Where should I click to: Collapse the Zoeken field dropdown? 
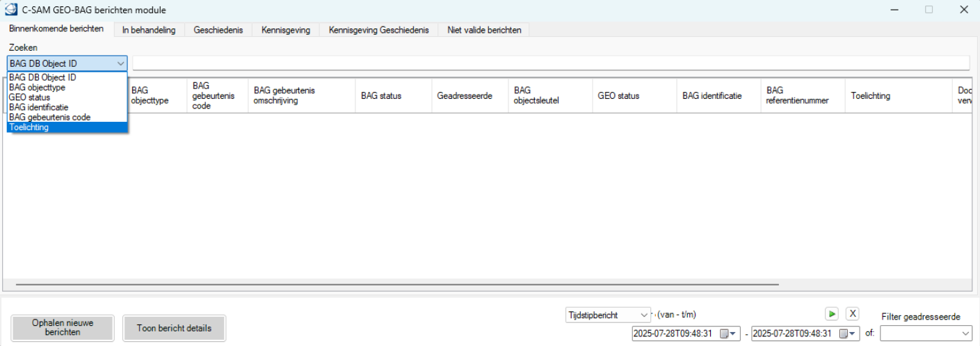coord(120,63)
